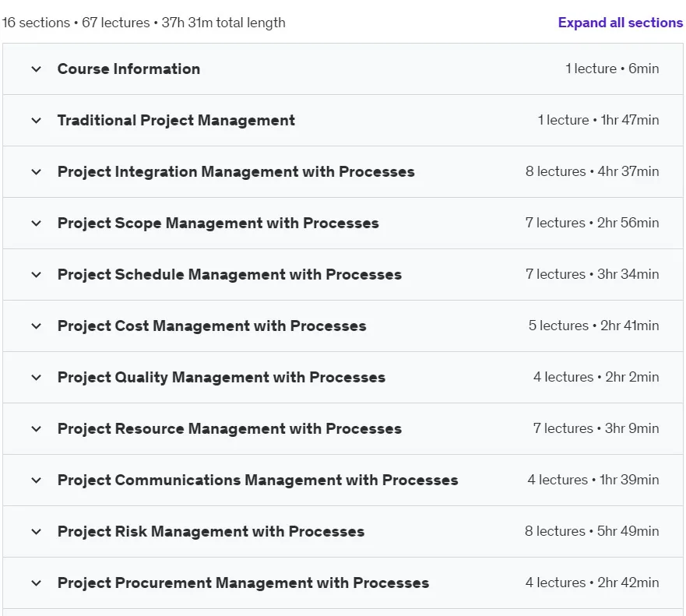Open Project Integration Management chevron
This screenshot has width=686, height=616.
(x=37, y=172)
